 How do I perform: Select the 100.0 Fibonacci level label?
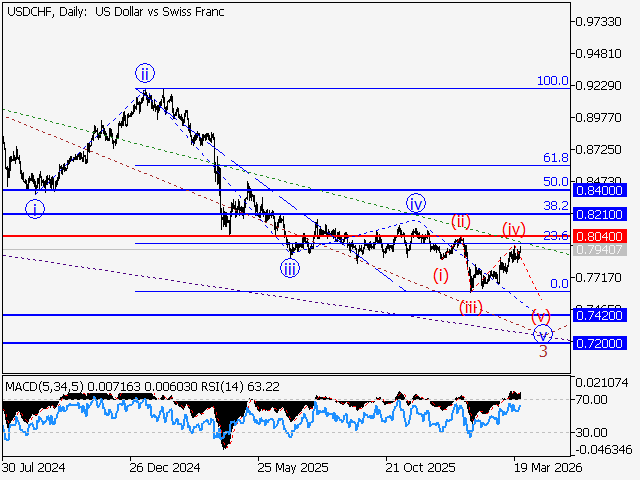552,81
